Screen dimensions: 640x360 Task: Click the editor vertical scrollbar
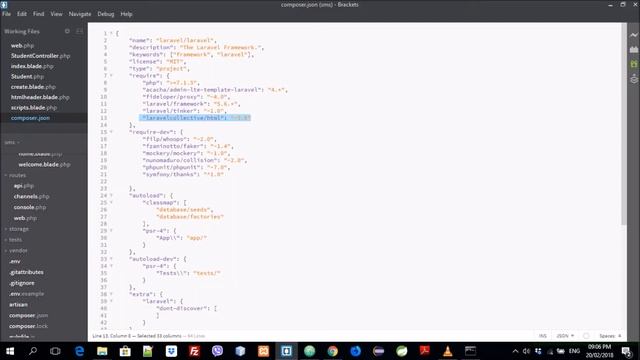624,123
